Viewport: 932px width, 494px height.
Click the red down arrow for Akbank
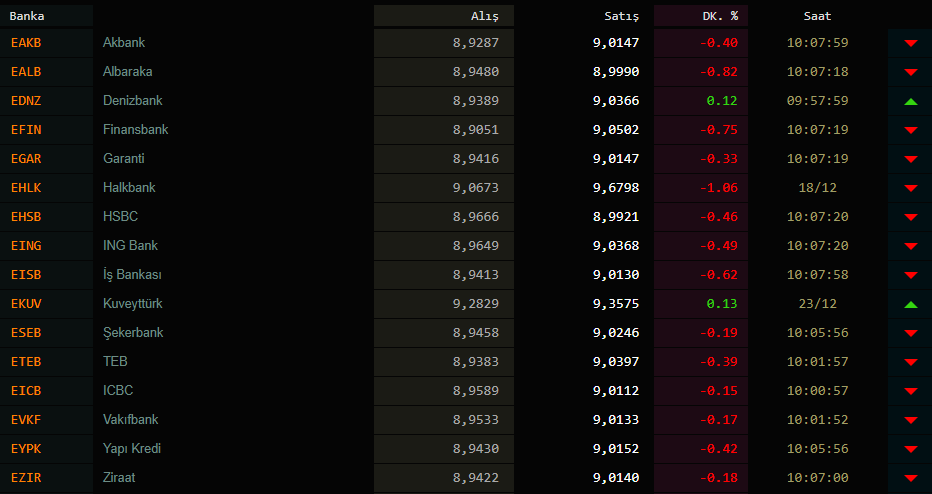point(910,43)
